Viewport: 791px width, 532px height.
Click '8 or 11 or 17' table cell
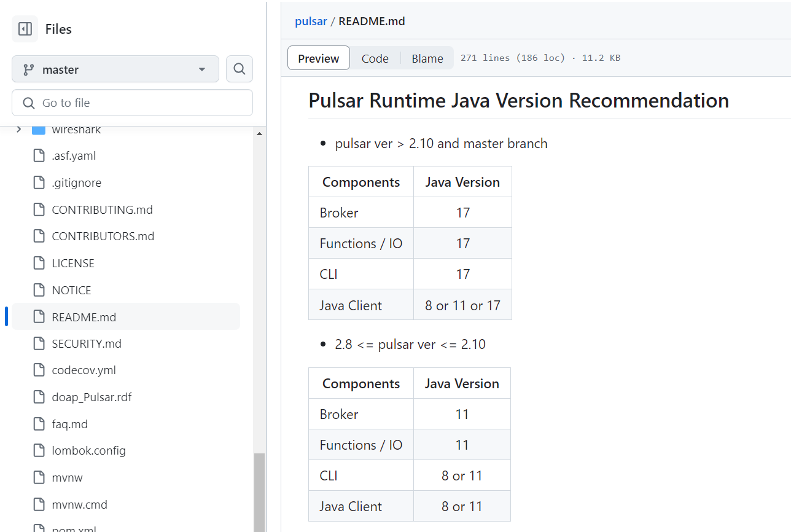tap(462, 305)
